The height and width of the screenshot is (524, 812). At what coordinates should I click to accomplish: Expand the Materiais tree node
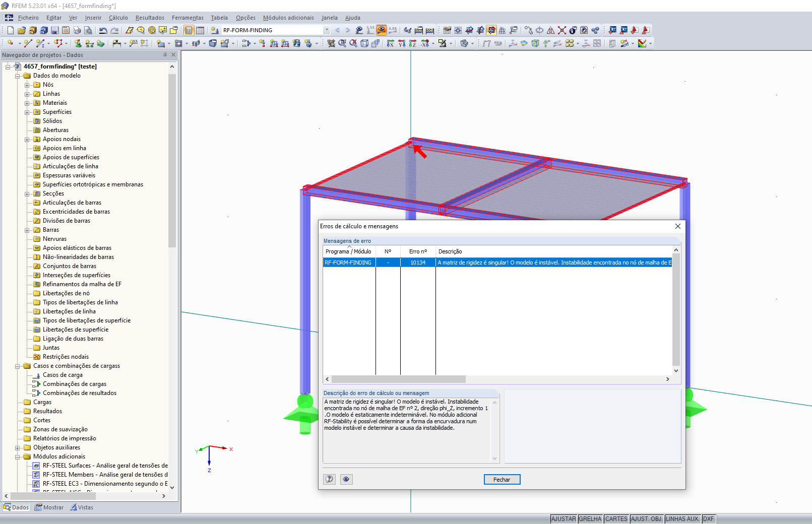click(27, 103)
